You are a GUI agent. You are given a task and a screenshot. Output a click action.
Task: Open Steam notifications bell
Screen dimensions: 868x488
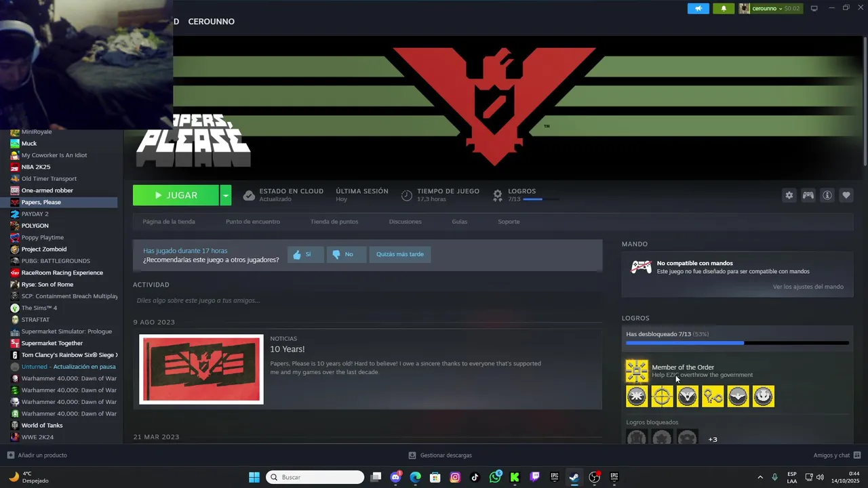click(x=724, y=8)
